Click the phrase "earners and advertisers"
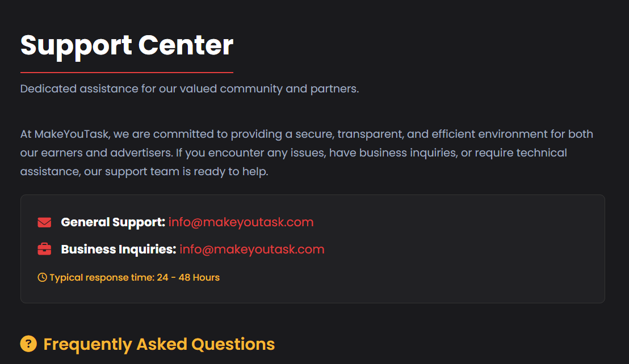629x364 pixels. [106, 153]
